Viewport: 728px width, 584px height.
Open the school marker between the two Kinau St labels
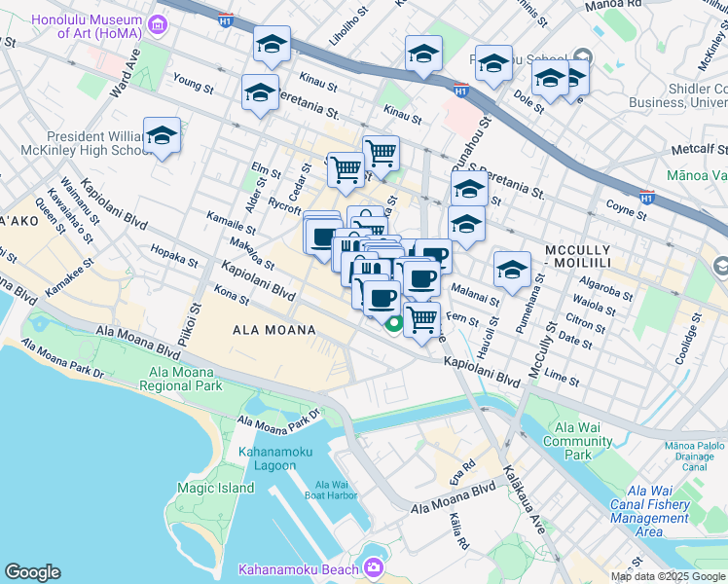tap(423, 54)
